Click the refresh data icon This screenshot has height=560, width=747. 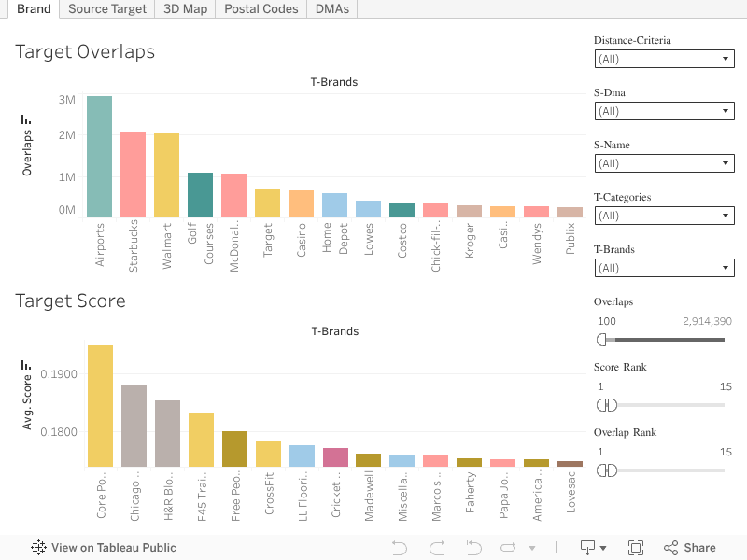click(508, 548)
